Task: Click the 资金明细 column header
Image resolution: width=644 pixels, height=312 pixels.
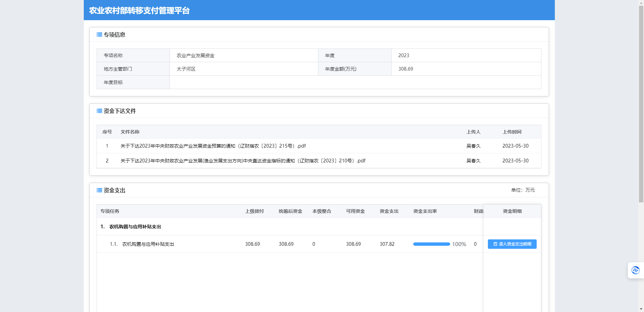Action: (512, 211)
